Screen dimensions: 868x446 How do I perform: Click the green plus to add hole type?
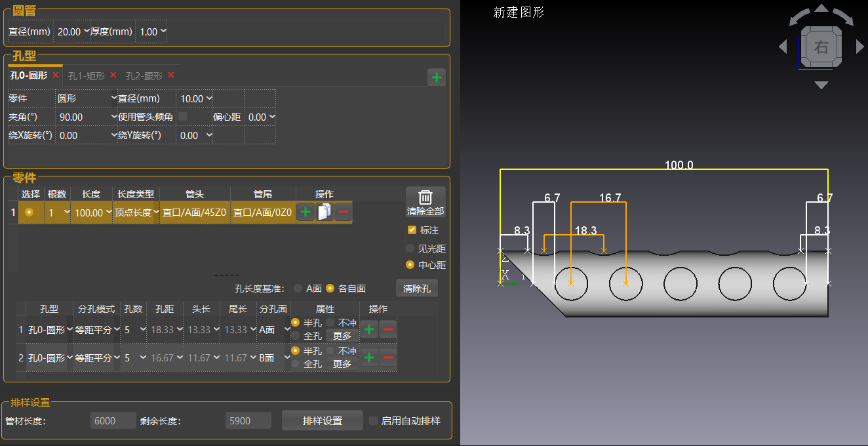pyautogui.click(x=437, y=78)
